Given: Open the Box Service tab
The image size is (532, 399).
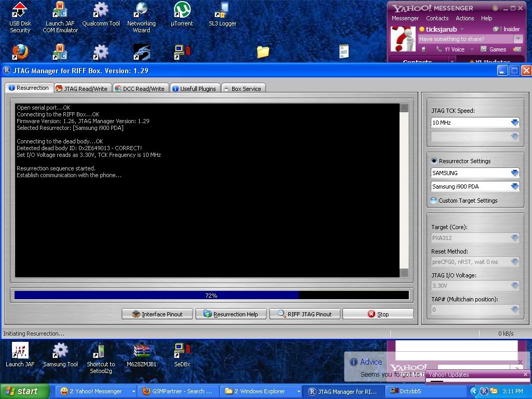Looking at the screenshot, I should coord(243,88).
